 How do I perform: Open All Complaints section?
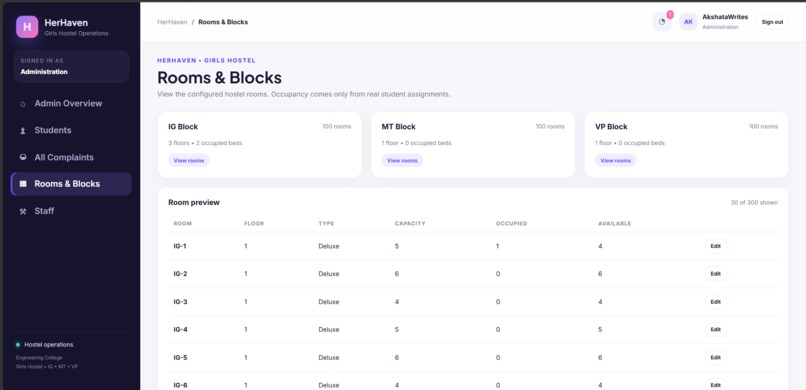pos(71,158)
